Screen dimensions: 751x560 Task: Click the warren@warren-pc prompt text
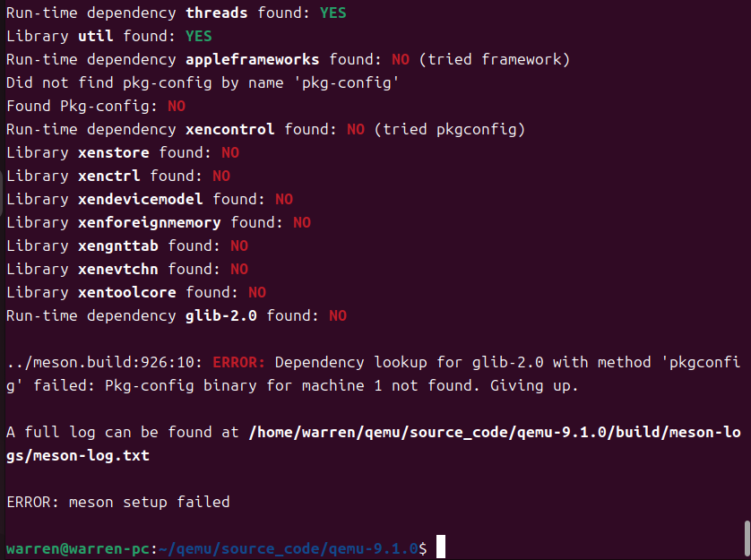[78, 548]
